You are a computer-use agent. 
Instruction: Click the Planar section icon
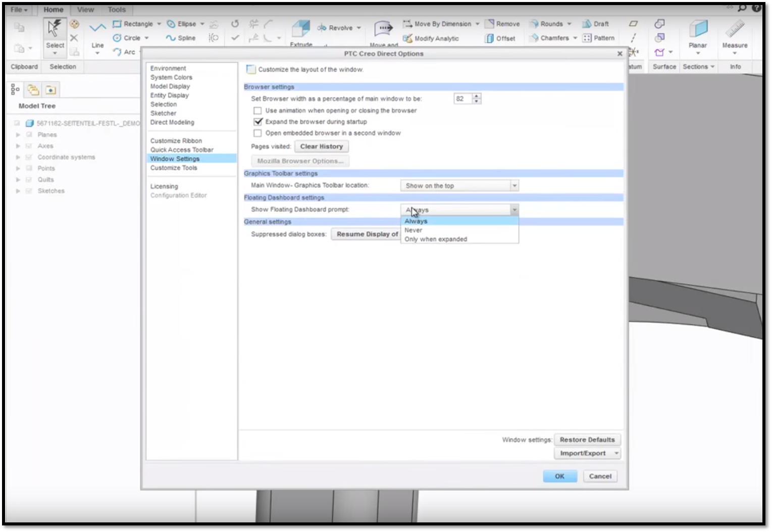[x=698, y=29]
